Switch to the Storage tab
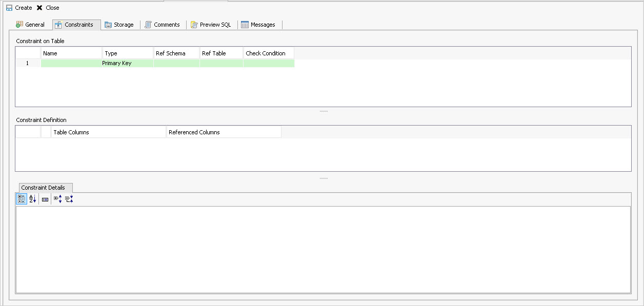This screenshot has width=644, height=306. pyautogui.click(x=119, y=25)
